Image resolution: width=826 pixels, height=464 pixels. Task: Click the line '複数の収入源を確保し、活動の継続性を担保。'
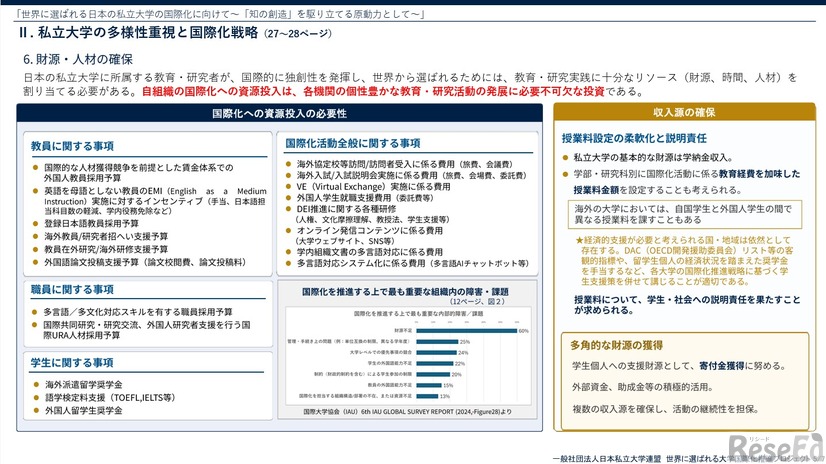[x=665, y=409]
